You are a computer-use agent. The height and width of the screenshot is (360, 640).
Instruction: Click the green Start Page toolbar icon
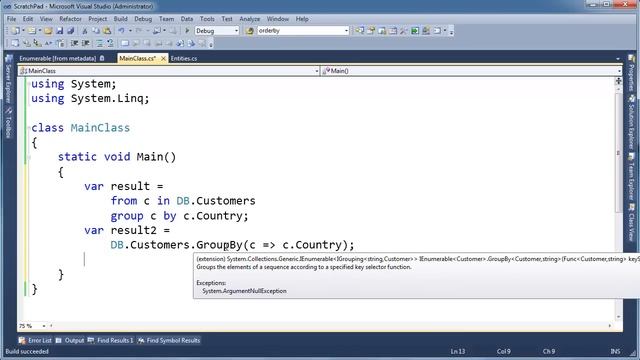pos(415,31)
